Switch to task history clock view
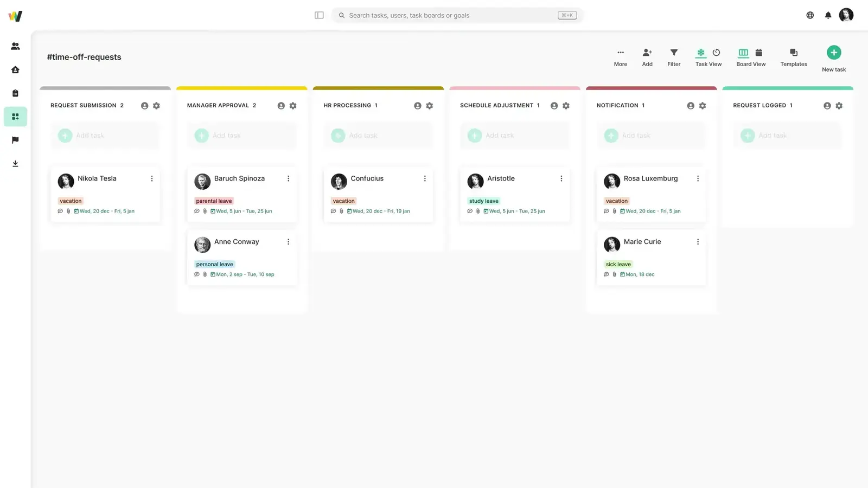Image resolution: width=868 pixels, height=488 pixels. coord(716,53)
